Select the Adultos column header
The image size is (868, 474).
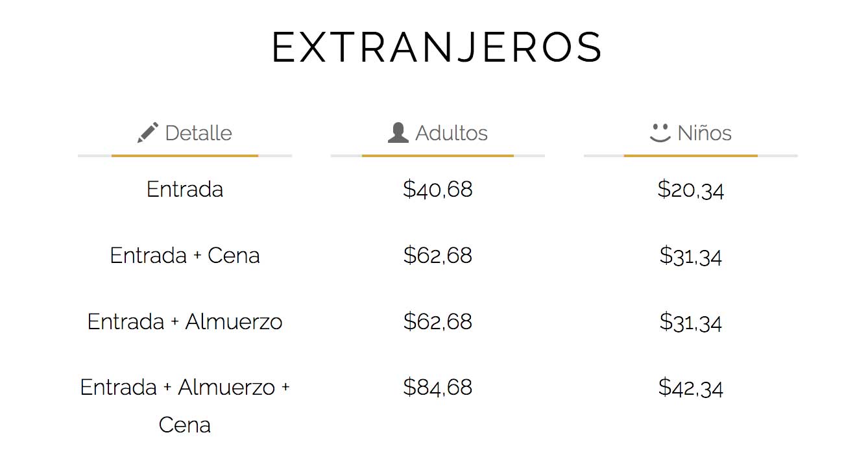click(437, 133)
